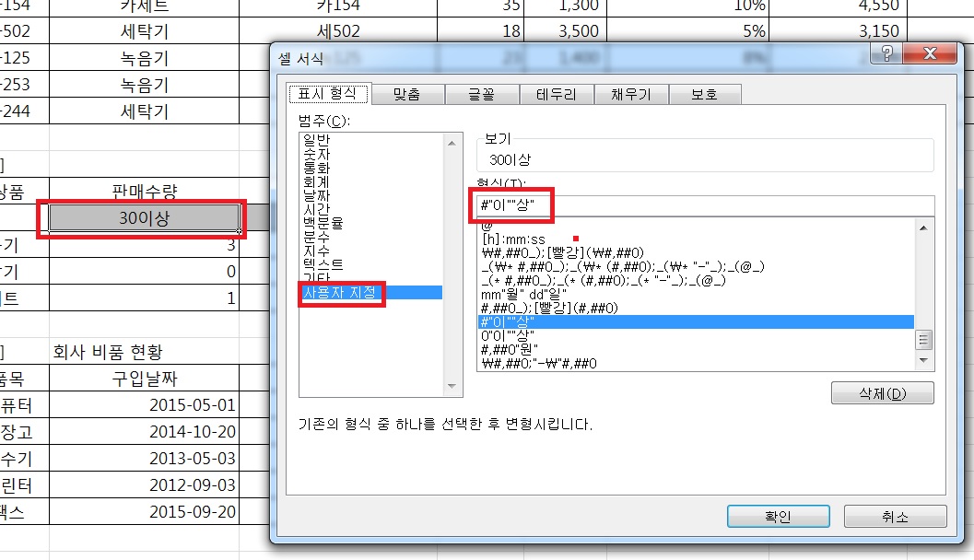This screenshot has width=974, height=560.
Task: Open the 글꼴 tab
Action: pos(482,94)
